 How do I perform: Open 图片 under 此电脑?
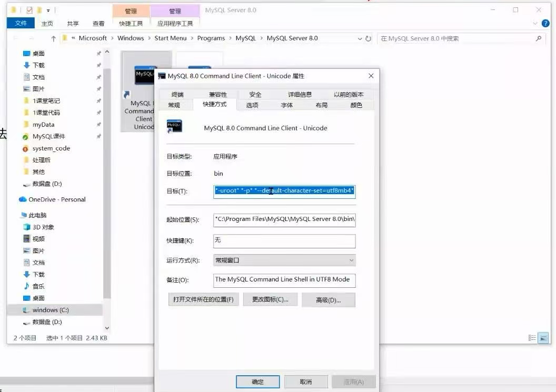tap(34, 250)
